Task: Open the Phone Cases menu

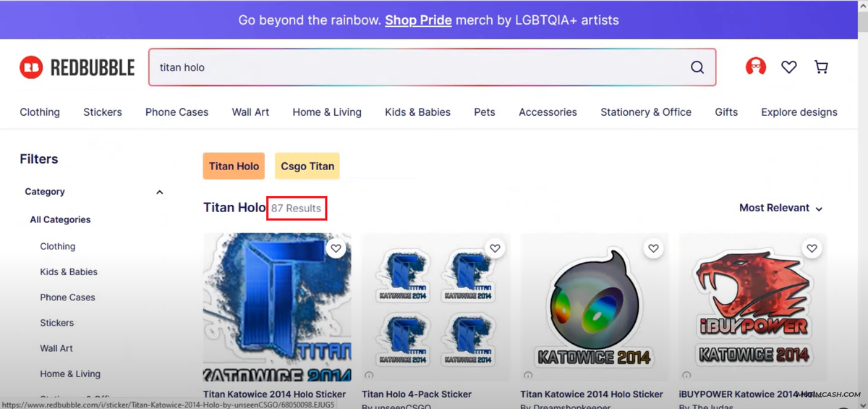Action: (176, 112)
